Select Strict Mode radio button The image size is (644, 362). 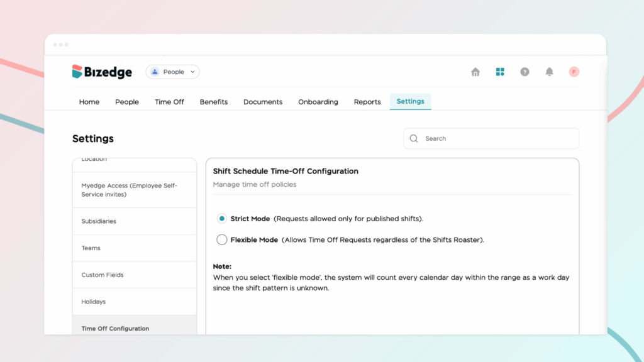tap(222, 219)
